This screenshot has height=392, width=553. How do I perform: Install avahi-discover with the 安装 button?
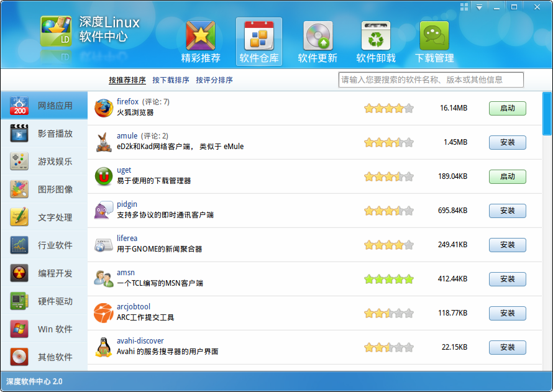508,347
